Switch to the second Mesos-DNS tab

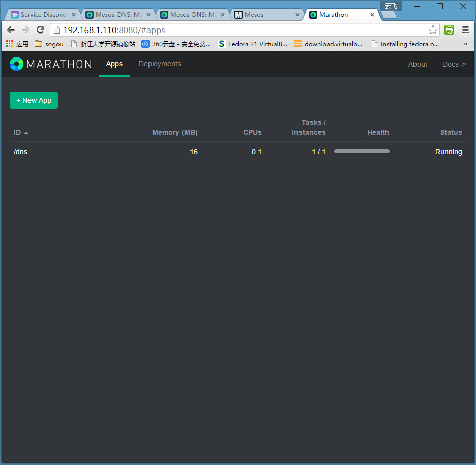[193, 15]
